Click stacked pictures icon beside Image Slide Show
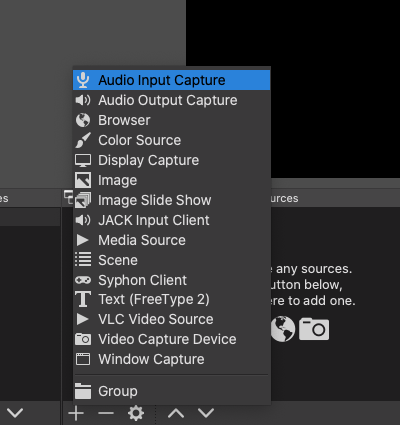Screen dimensions: 400x425 tap(83, 200)
